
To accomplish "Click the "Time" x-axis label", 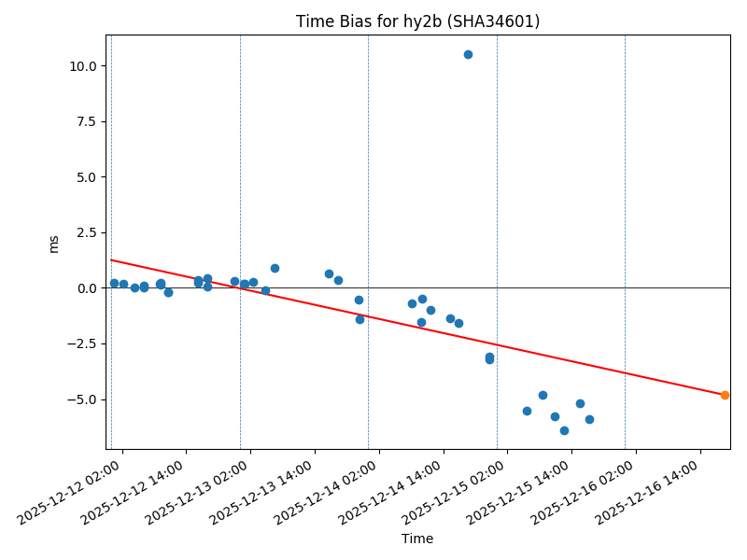I will [417, 539].
